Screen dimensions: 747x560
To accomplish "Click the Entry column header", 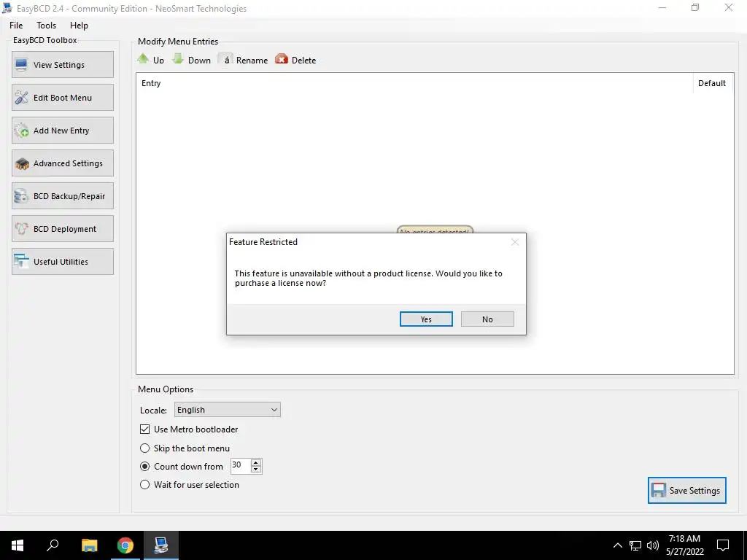I will point(414,83).
